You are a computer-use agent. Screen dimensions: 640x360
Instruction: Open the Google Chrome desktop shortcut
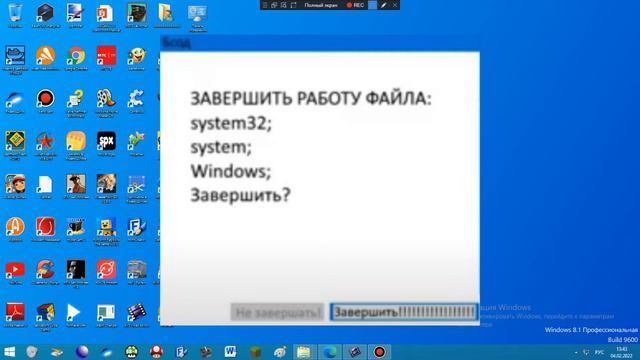[x=76, y=56]
